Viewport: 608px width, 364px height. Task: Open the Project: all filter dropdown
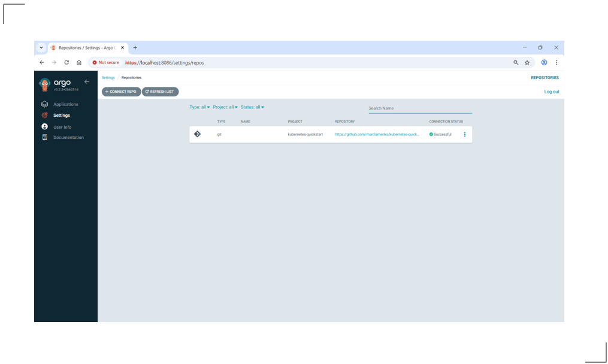225,107
